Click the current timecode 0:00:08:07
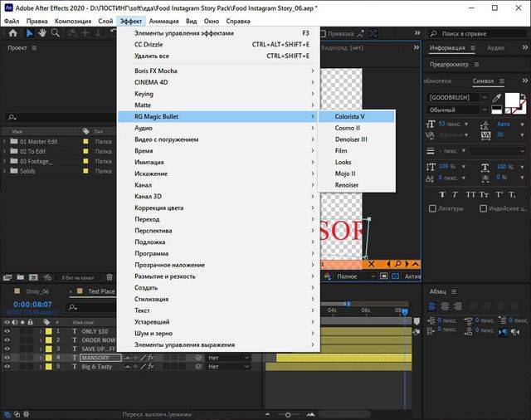 pyautogui.click(x=33, y=305)
